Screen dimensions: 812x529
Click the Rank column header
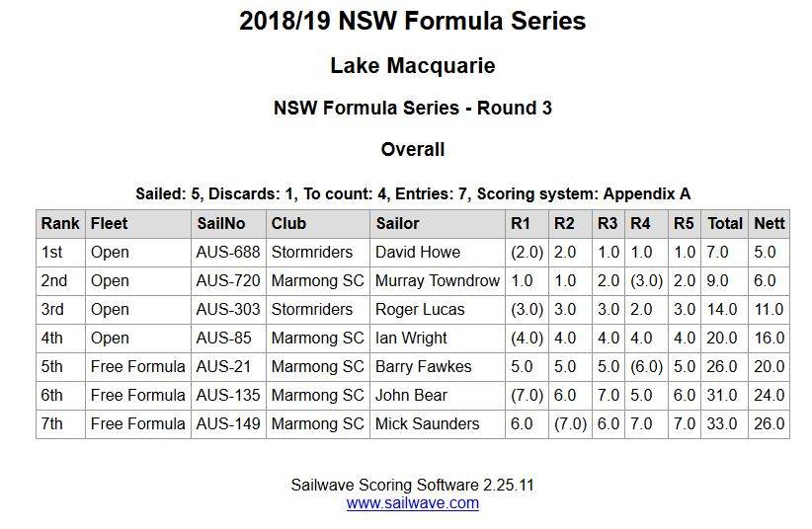pos(60,224)
